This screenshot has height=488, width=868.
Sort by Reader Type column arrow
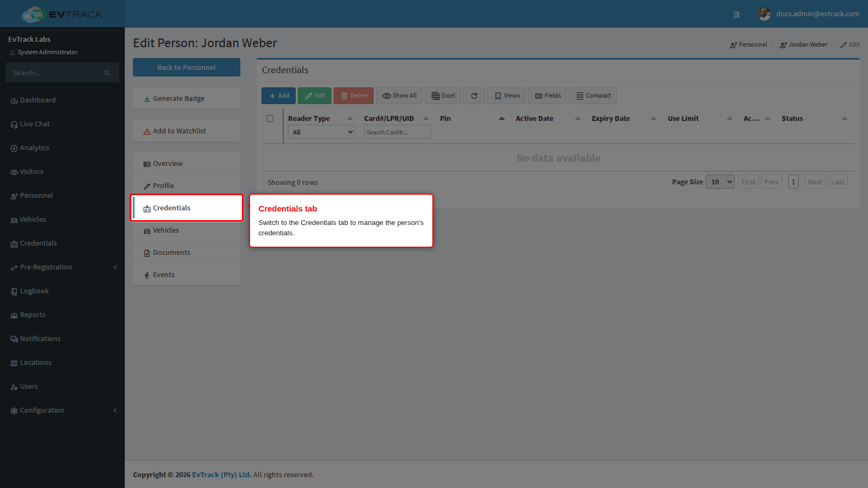point(350,118)
